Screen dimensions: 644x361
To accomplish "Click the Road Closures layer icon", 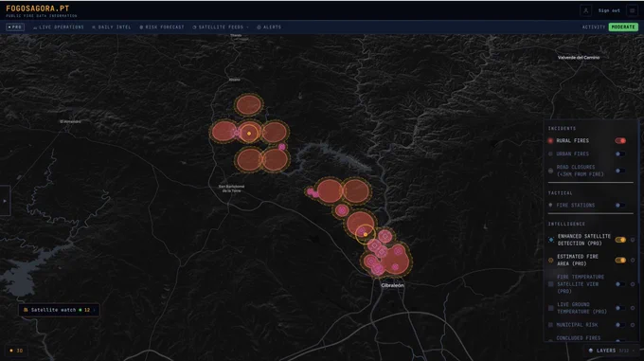I will point(550,171).
